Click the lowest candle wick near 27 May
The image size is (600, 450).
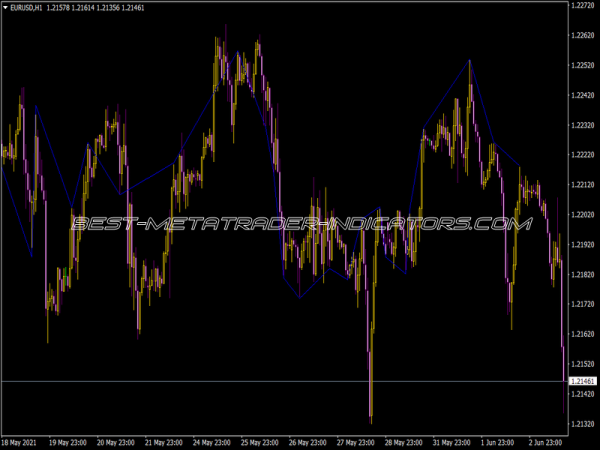[370, 418]
